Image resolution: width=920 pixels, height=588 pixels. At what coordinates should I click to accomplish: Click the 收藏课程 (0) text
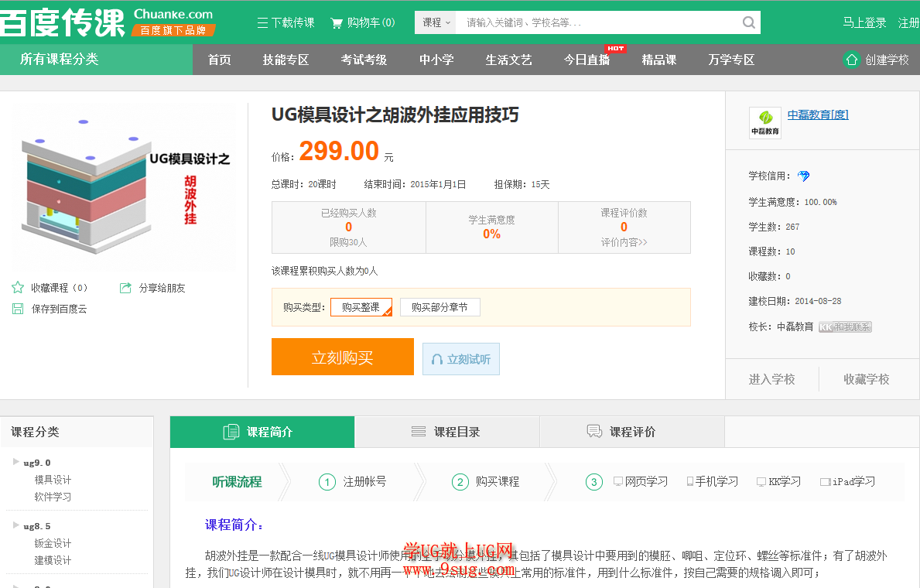pos(60,288)
